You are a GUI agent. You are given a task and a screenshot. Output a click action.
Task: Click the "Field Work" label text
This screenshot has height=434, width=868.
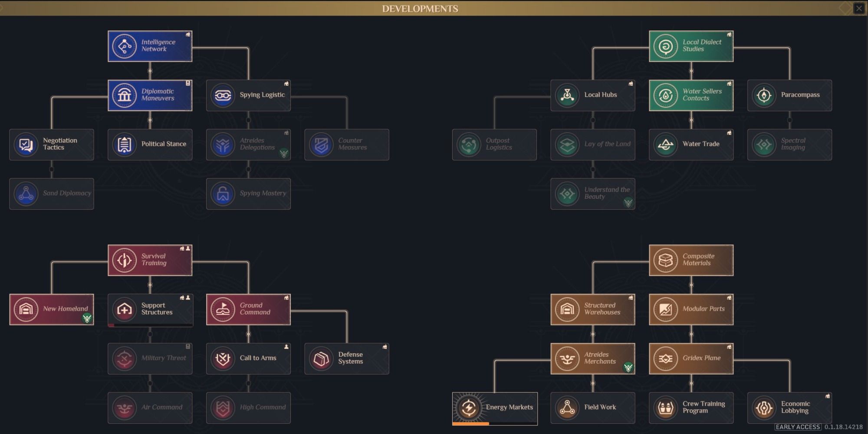point(600,407)
